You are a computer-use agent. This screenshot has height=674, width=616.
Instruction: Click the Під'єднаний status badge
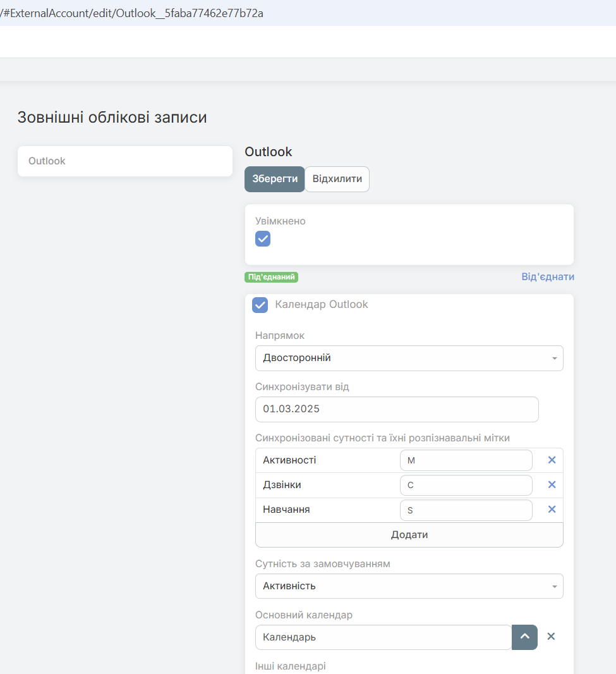(272, 277)
